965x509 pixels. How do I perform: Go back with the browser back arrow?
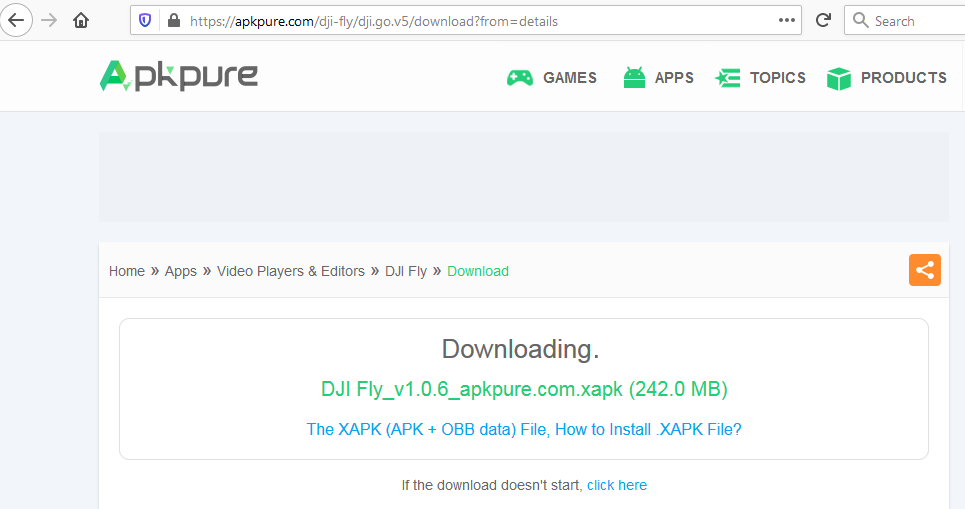[x=16, y=20]
